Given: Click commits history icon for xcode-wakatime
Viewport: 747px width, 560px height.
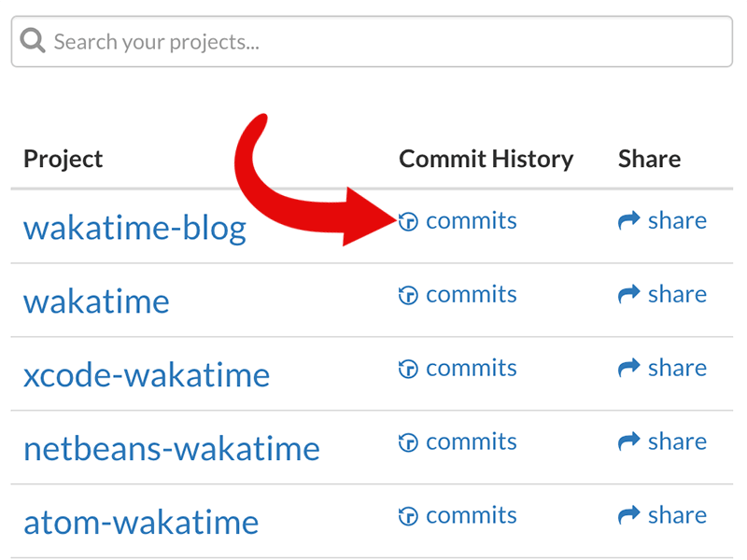Looking at the screenshot, I should pos(408,369).
